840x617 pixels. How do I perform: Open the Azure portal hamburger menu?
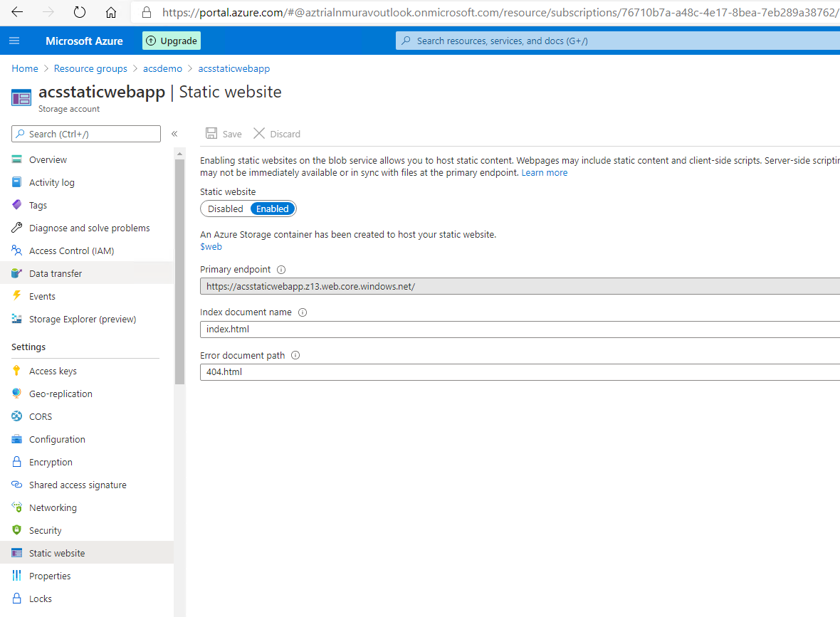pyautogui.click(x=14, y=41)
